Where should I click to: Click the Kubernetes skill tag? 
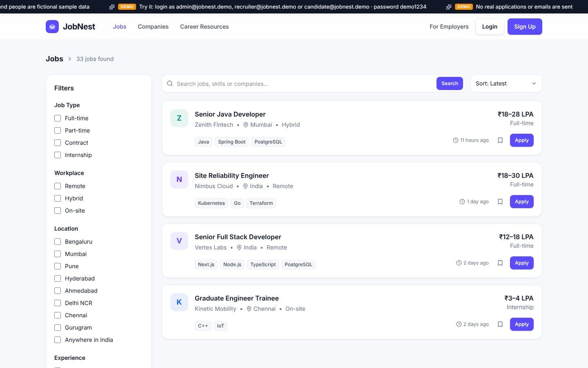click(212, 203)
